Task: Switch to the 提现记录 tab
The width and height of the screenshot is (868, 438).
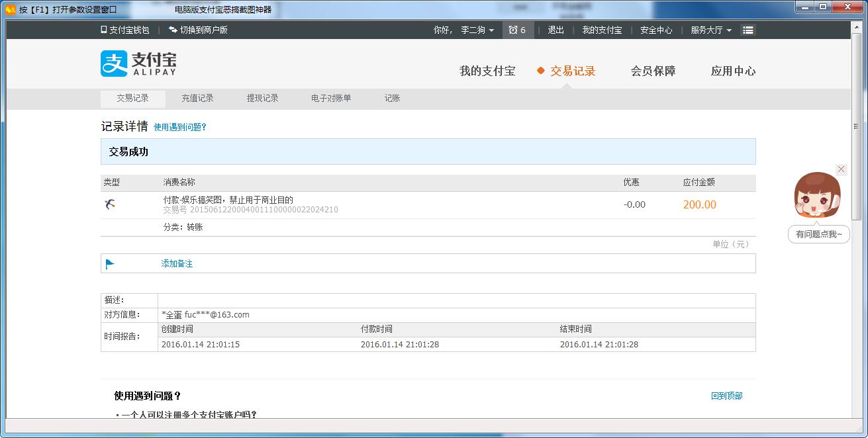Action: [262, 98]
